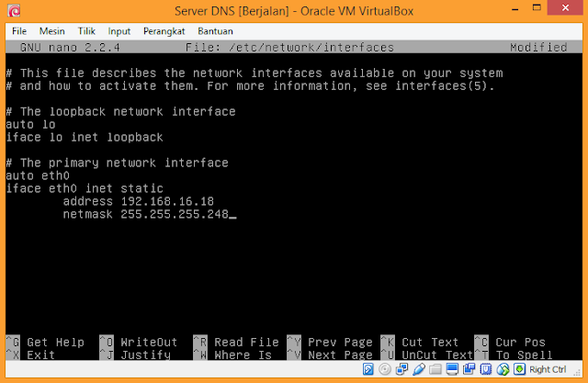Open the Input menu
The width and height of the screenshot is (588, 383).
pos(119,31)
